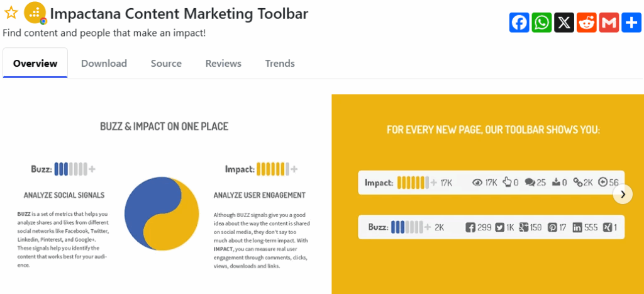Click the clicks hand icon in Impact bar
The image size is (644, 294).
click(x=508, y=182)
